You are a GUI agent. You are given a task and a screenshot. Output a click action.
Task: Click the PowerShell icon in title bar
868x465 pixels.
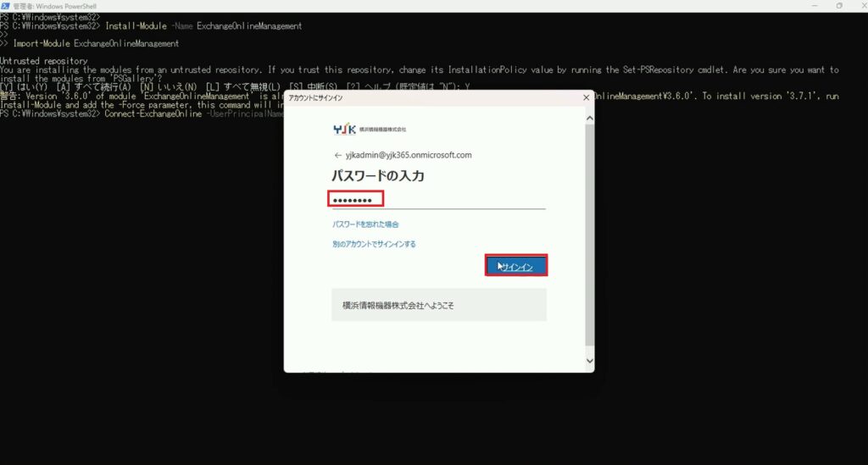pos(5,6)
